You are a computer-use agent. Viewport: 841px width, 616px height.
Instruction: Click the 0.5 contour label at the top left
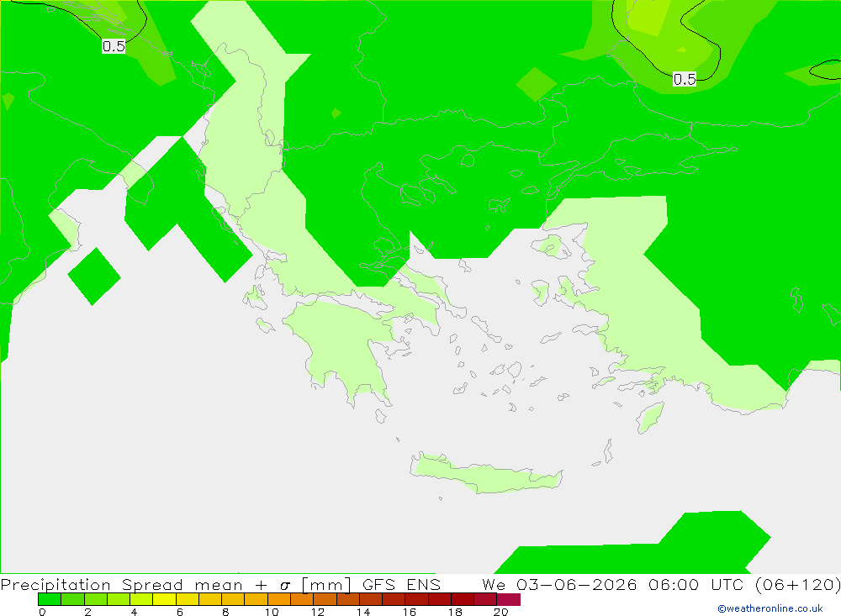[114, 46]
